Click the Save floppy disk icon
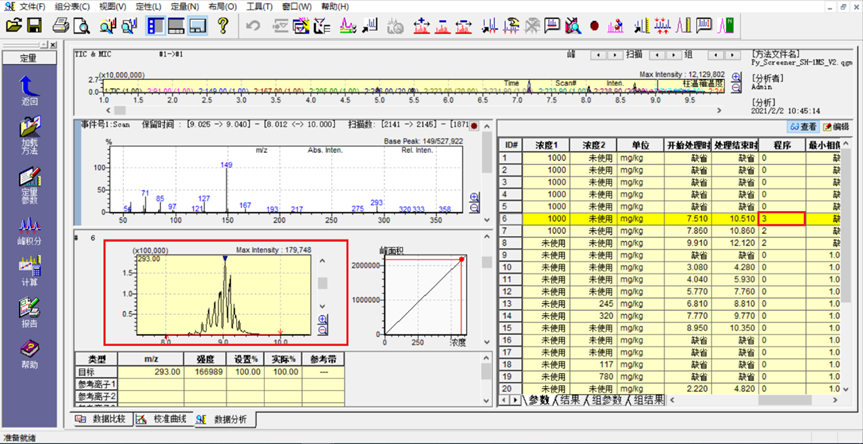 point(35,24)
